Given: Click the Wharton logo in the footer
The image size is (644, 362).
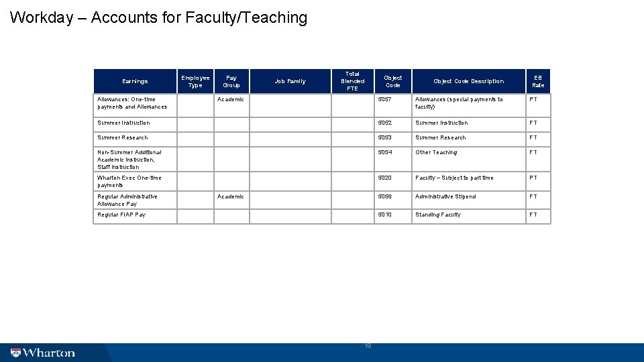Looking at the screenshot, I should (43, 353).
